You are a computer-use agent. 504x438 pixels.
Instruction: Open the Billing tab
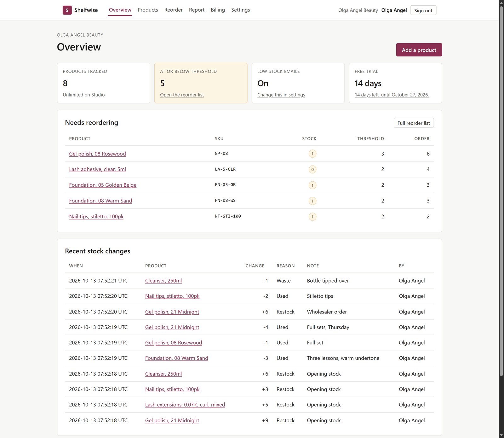218,10
